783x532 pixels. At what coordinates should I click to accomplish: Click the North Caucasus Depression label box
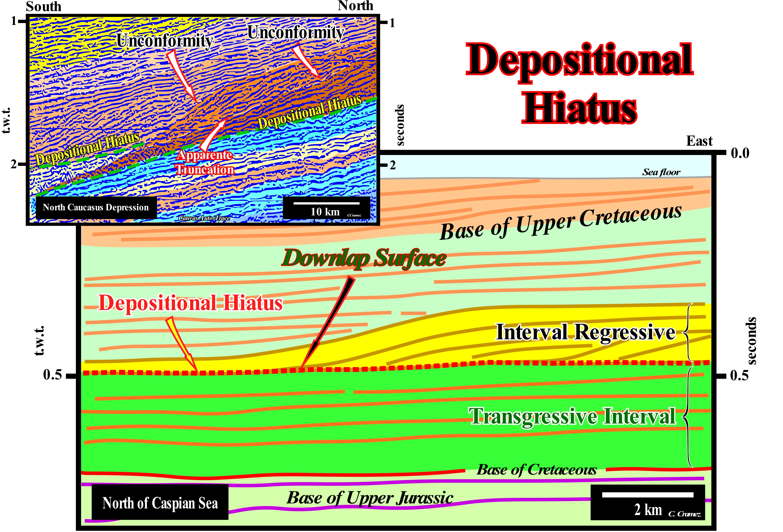[x=96, y=207]
